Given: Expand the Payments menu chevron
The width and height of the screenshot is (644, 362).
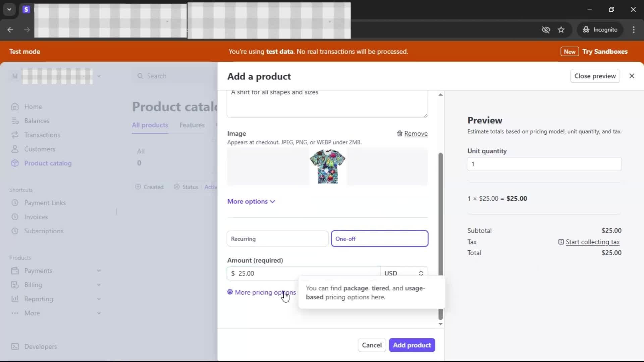Looking at the screenshot, I should pyautogui.click(x=99, y=271).
